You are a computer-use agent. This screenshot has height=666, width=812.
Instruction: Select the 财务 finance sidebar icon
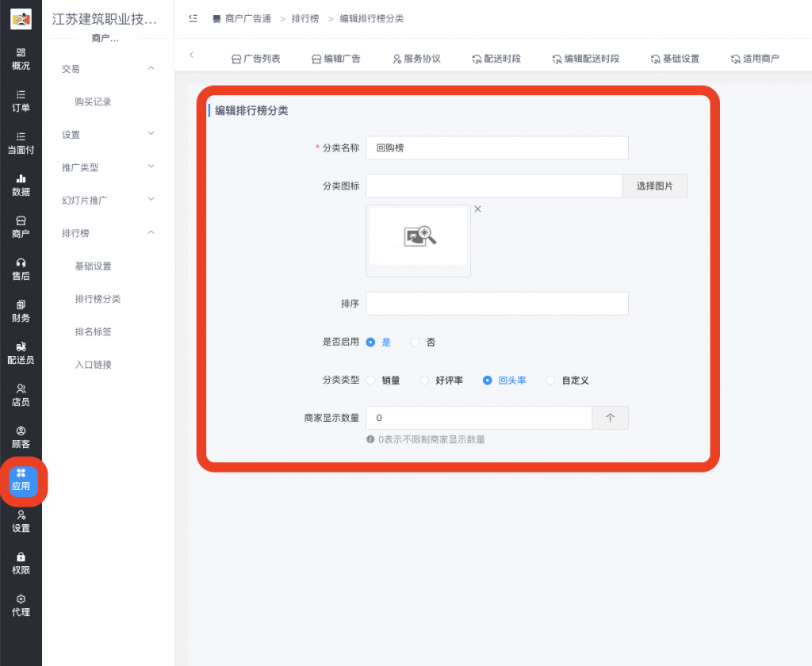pos(21,312)
